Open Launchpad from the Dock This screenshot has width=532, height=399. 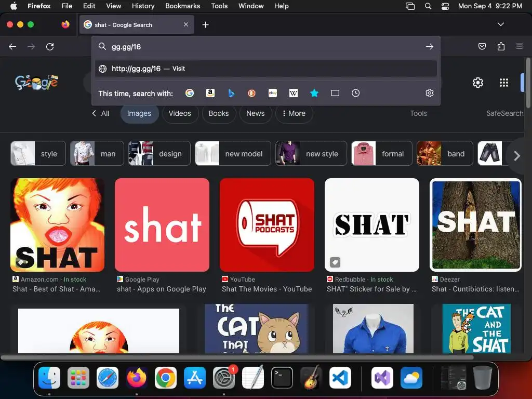coord(78,377)
